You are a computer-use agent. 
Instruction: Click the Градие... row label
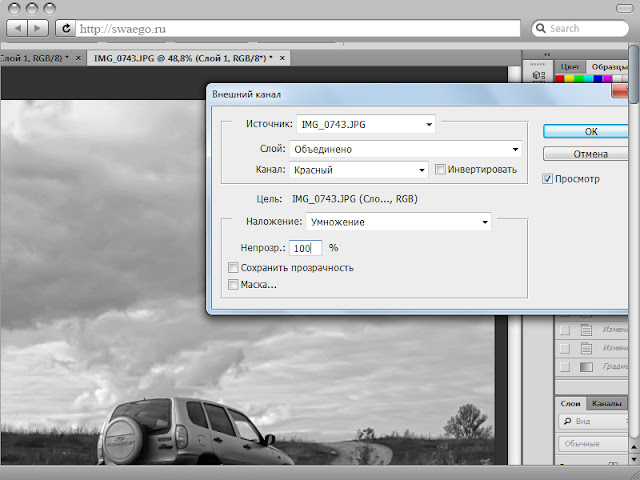[x=615, y=367]
